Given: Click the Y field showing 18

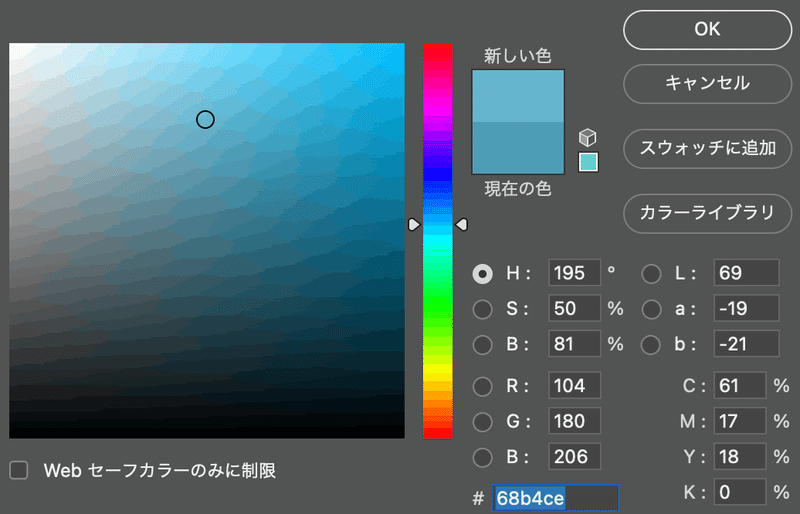Looking at the screenshot, I should tap(740, 457).
